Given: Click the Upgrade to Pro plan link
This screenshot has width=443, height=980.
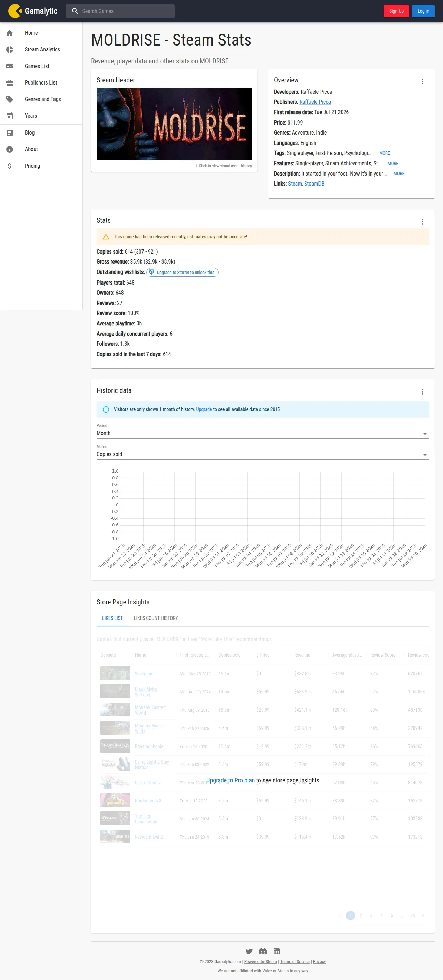Looking at the screenshot, I should coord(230,780).
